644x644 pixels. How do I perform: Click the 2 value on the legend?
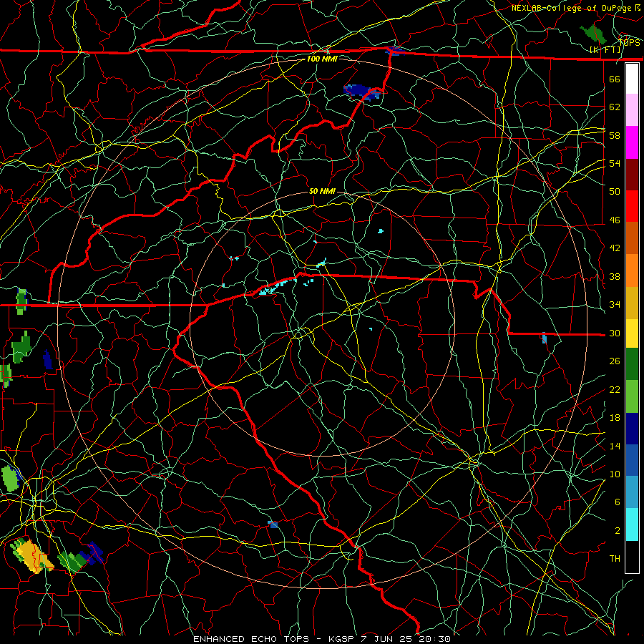[x=617, y=531]
